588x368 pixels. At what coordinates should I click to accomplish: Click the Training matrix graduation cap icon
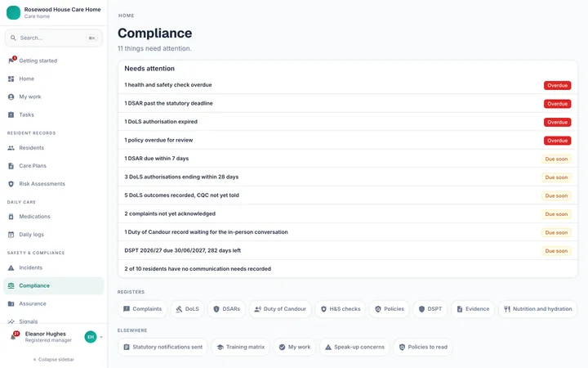point(220,348)
